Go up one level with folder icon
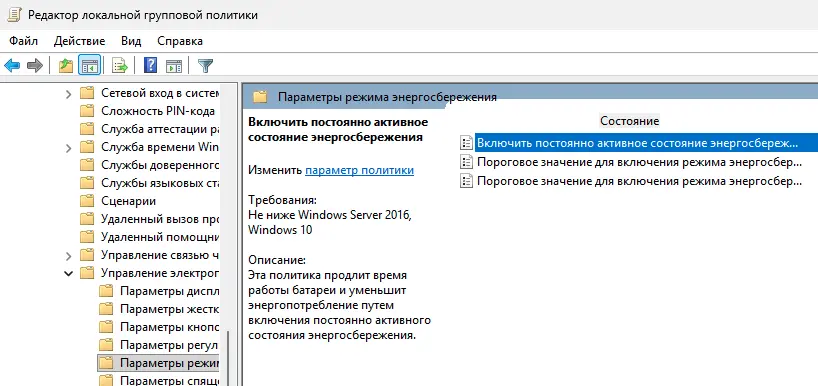The height and width of the screenshot is (386, 818). [x=66, y=66]
